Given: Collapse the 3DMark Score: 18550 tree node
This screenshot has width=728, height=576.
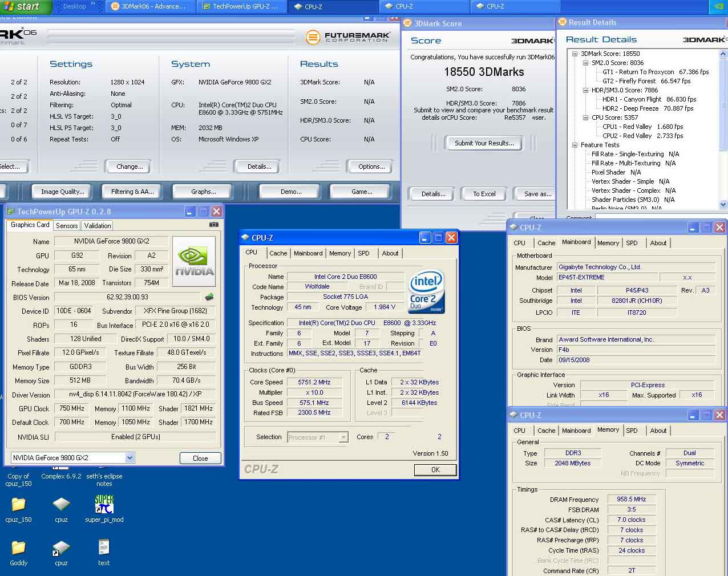Looking at the screenshot, I should click(x=575, y=54).
